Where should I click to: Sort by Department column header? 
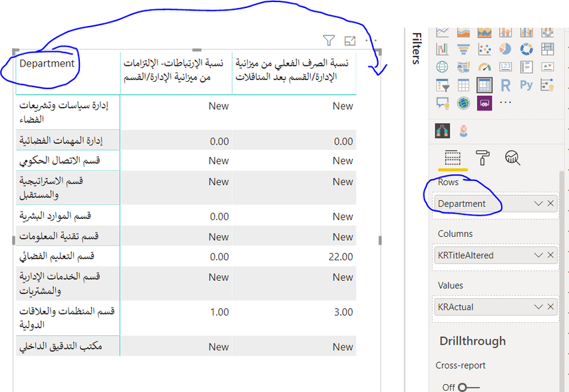coord(47,63)
